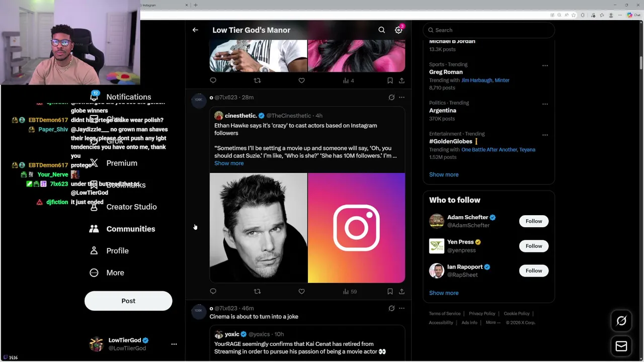The image size is (644, 362).
Task: Open One Battle After Another, Teyana link
Action: (x=498, y=149)
